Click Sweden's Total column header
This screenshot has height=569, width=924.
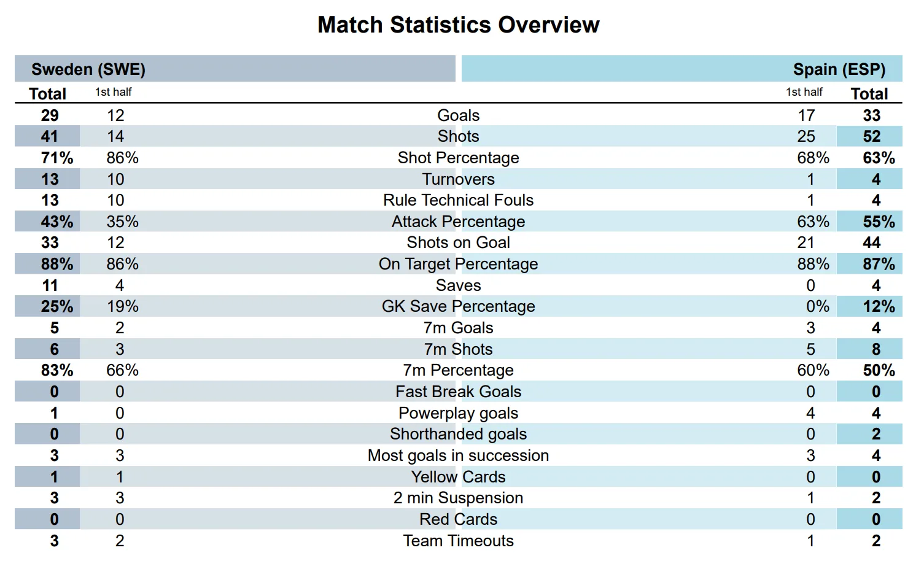(x=48, y=94)
